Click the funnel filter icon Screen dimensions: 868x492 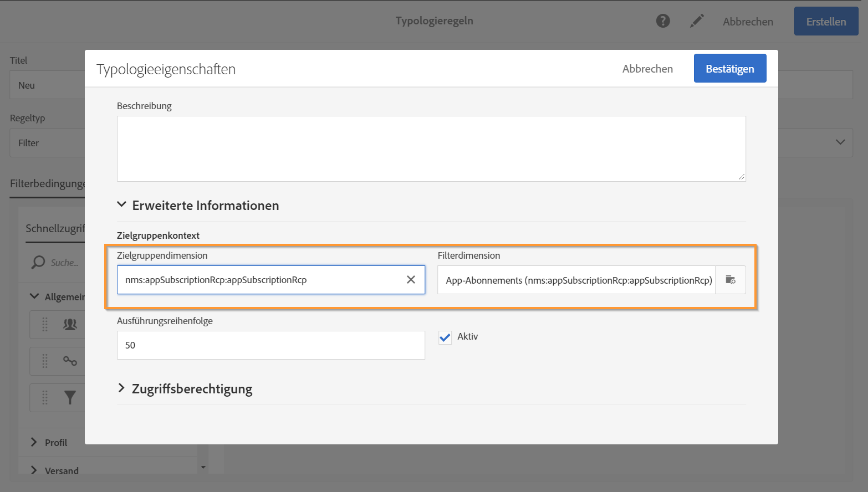70,397
